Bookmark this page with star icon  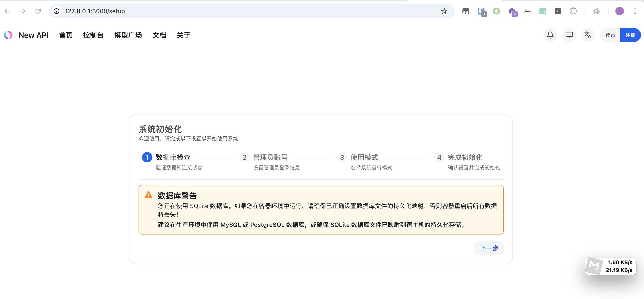click(444, 11)
